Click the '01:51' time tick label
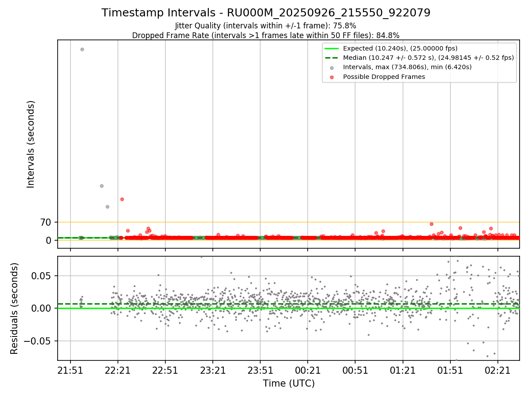532x399 pixels. (450, 370)
